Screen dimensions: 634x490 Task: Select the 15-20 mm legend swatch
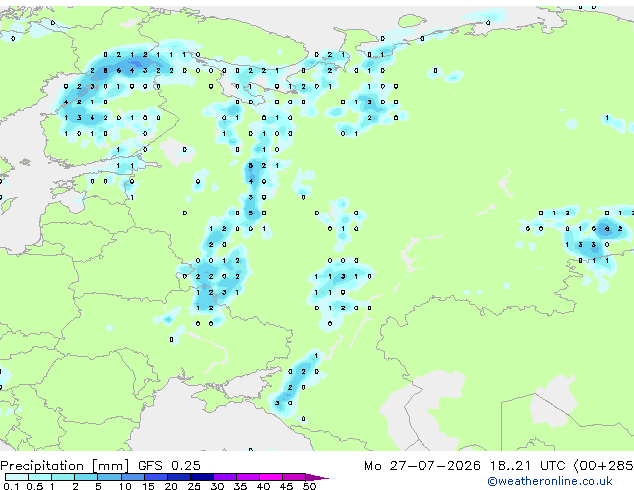[x=156, y=477]
